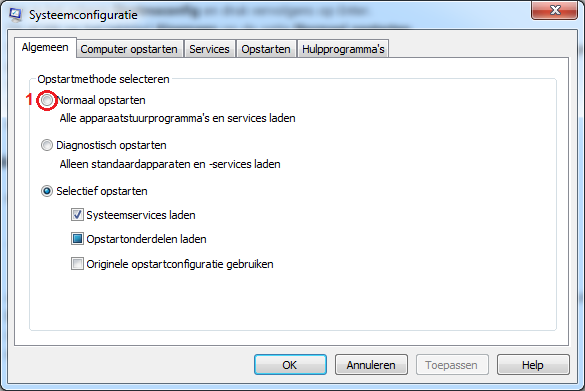Toggle Opstartonderdelen laden checkbox
The height and width of the screenshot is (391, 585).
click(77, 239)
